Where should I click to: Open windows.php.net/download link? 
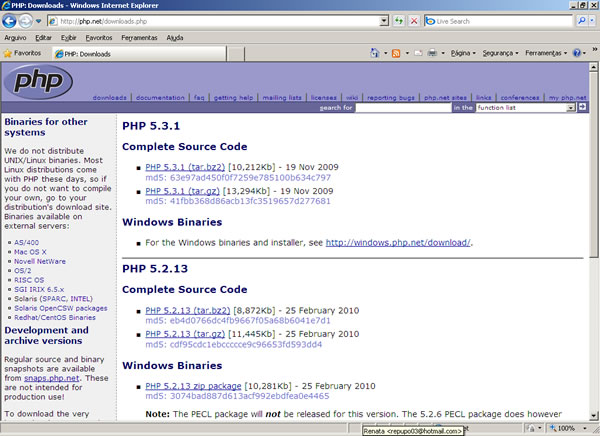point(398,243)
